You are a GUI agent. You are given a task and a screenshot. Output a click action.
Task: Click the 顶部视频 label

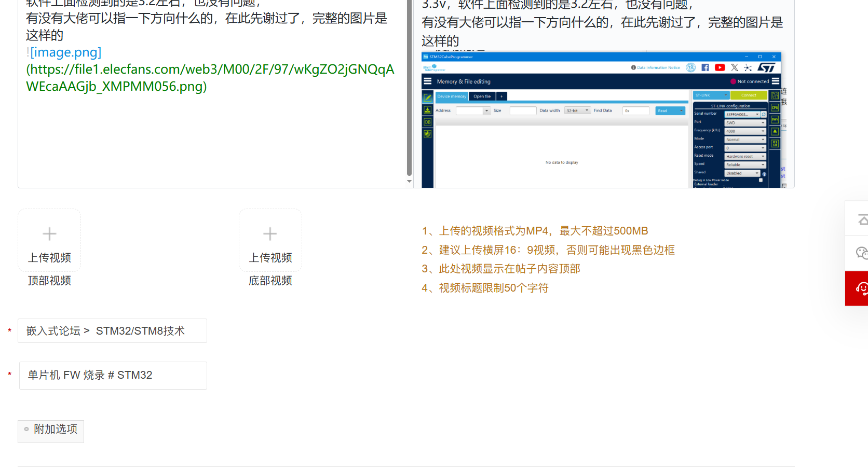pyautogui.click(x=49, y=281)
